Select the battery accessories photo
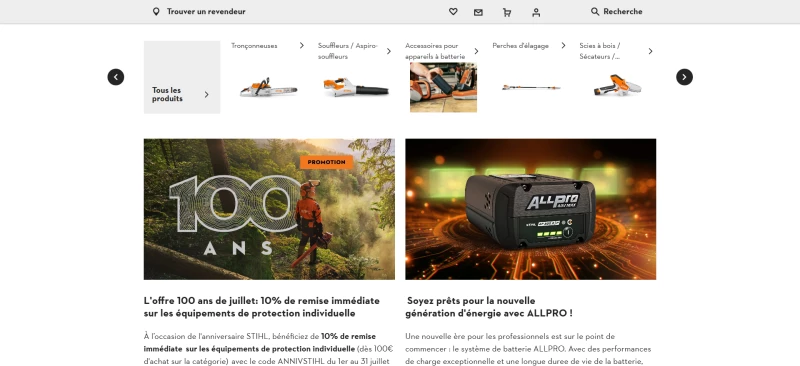 pos(443,87)
